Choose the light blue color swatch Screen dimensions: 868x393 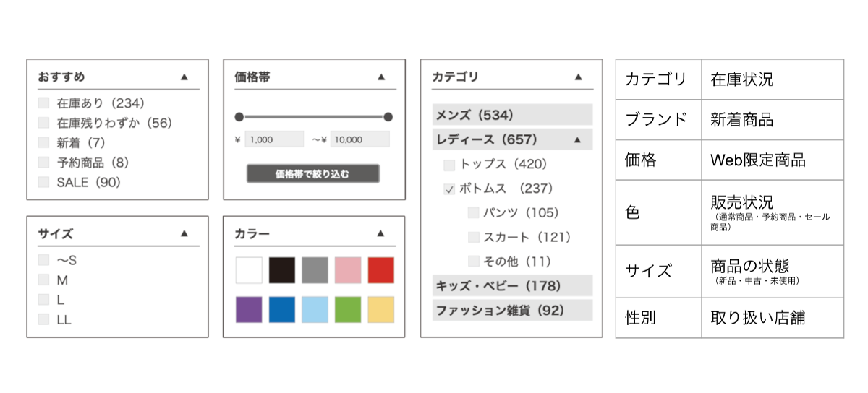tap(315, 309)
